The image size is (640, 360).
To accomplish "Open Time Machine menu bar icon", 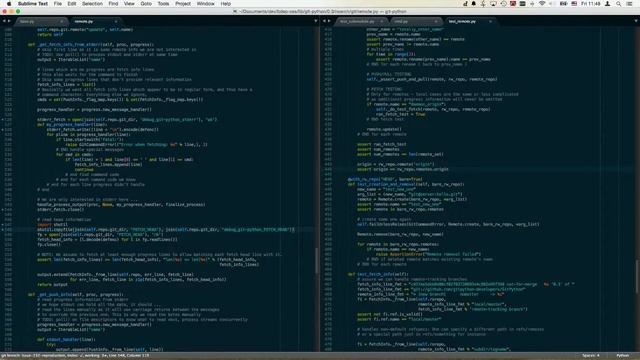I will coord(503,4).
